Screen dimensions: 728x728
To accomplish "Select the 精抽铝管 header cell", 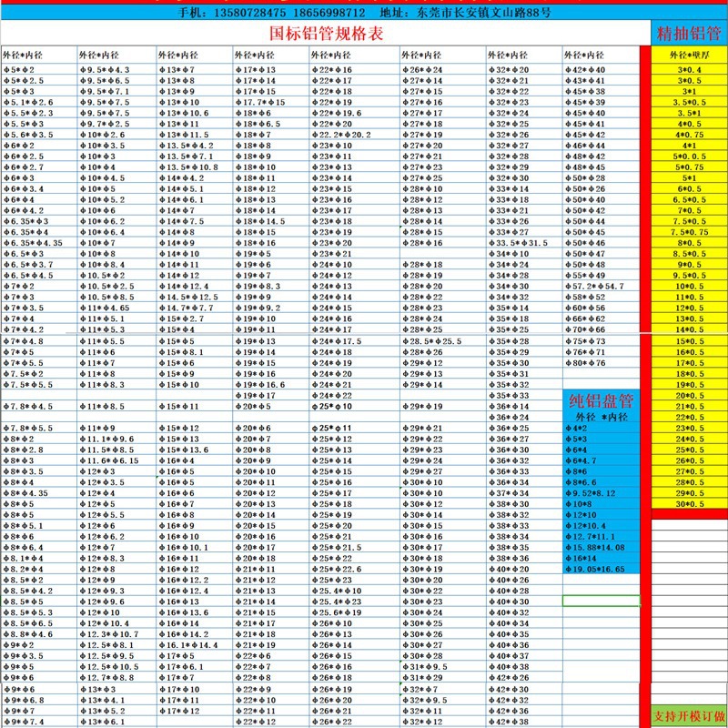I will 689,34.
